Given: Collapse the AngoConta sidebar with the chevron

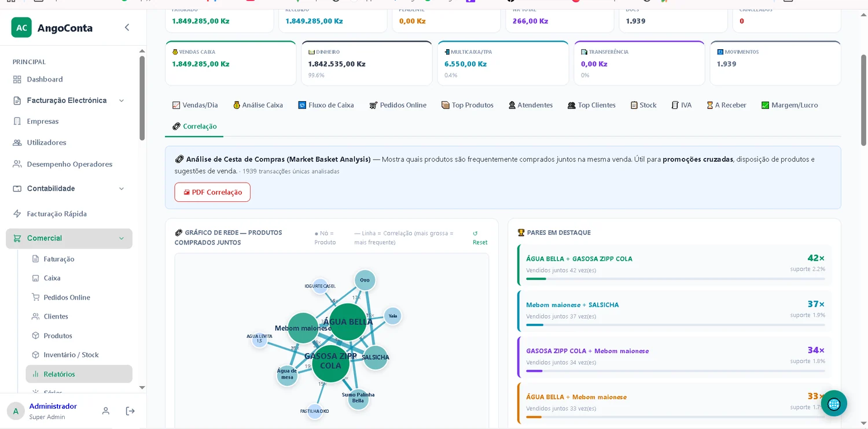Looking at the screenshot, I should click(x=127, y=27).
